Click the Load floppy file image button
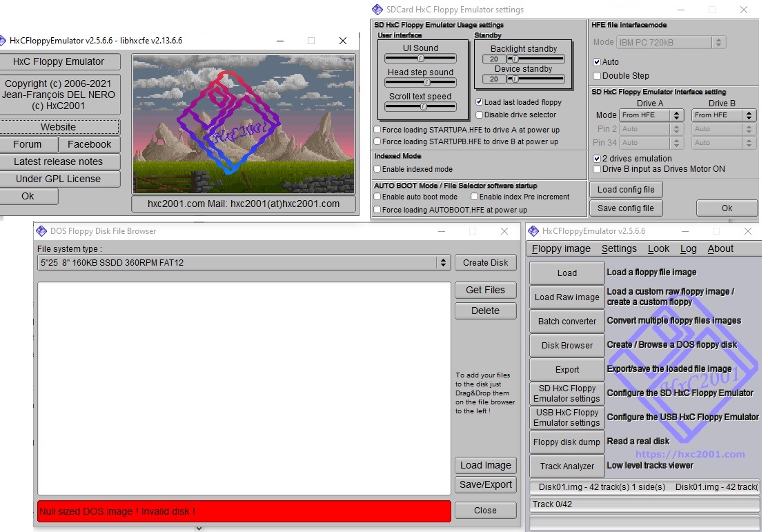The width and height of the screenshot is (768, 532). pyautogui.click(x=567, y=273)
